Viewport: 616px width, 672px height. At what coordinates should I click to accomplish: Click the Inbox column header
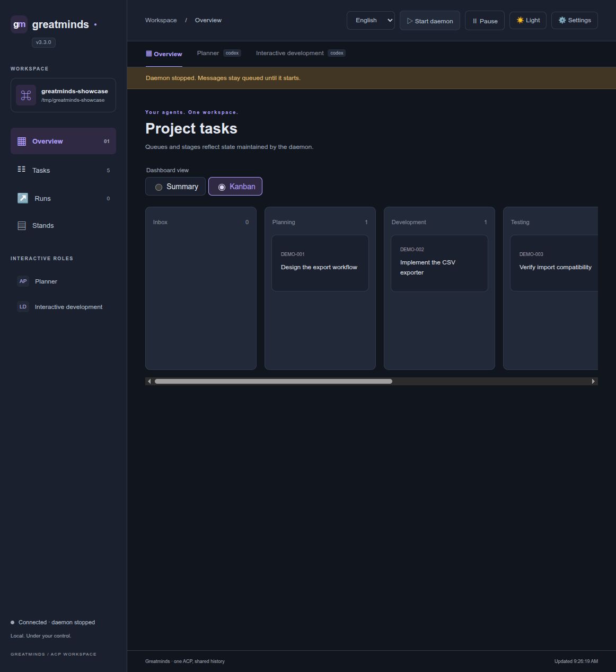[x=201, y=222]
